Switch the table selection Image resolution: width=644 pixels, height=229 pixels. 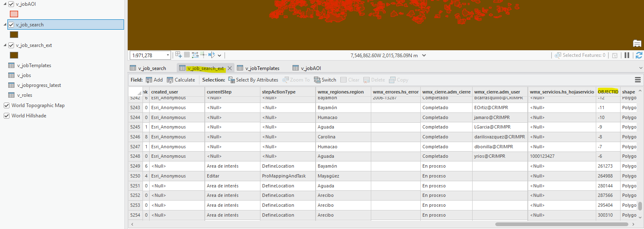coord(325,80)
